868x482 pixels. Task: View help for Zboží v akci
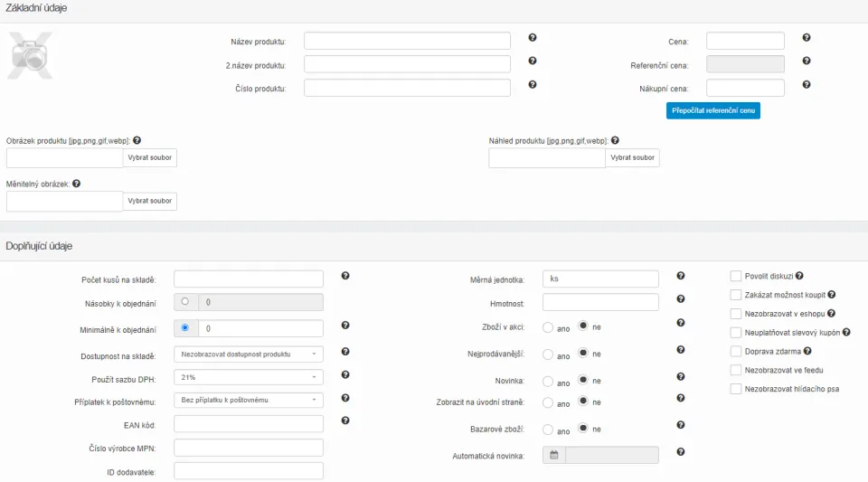click(x=680, y=323)
